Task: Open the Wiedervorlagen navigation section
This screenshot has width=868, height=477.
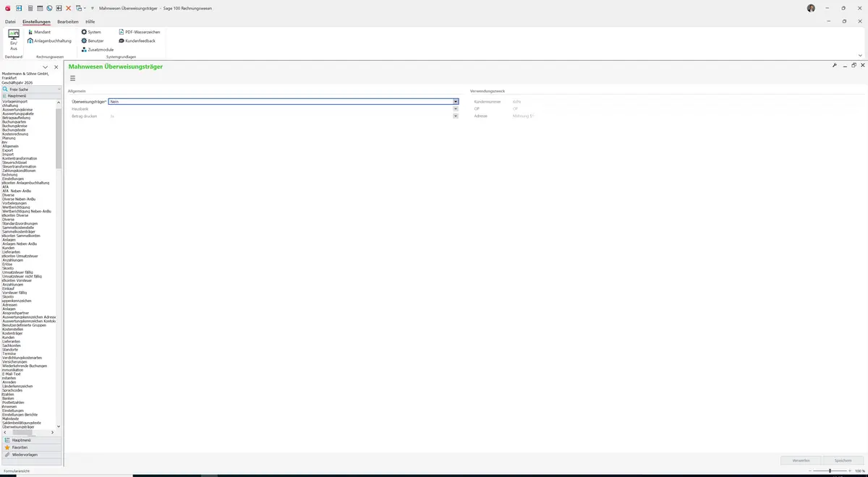Action: pos(31,455)
